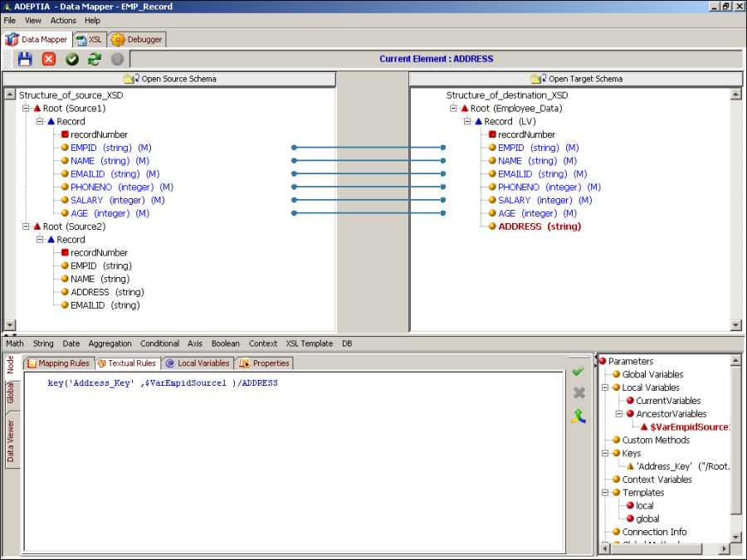Click the gray disabled circle toolbar icon
Image resolution: width=747 pixels, height=560 pixels.
pyautogui.click(x=117, y=59)
